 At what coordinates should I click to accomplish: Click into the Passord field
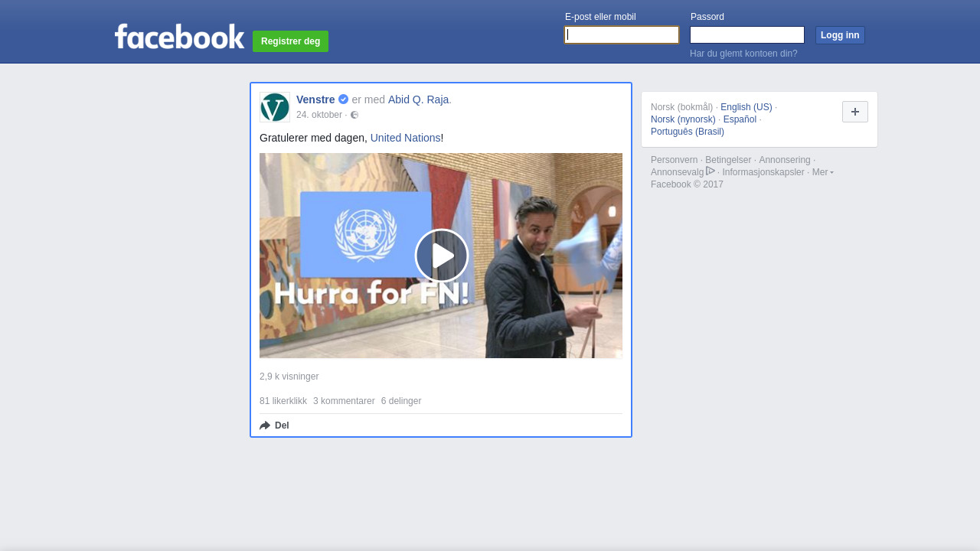(x=746, y=35)
